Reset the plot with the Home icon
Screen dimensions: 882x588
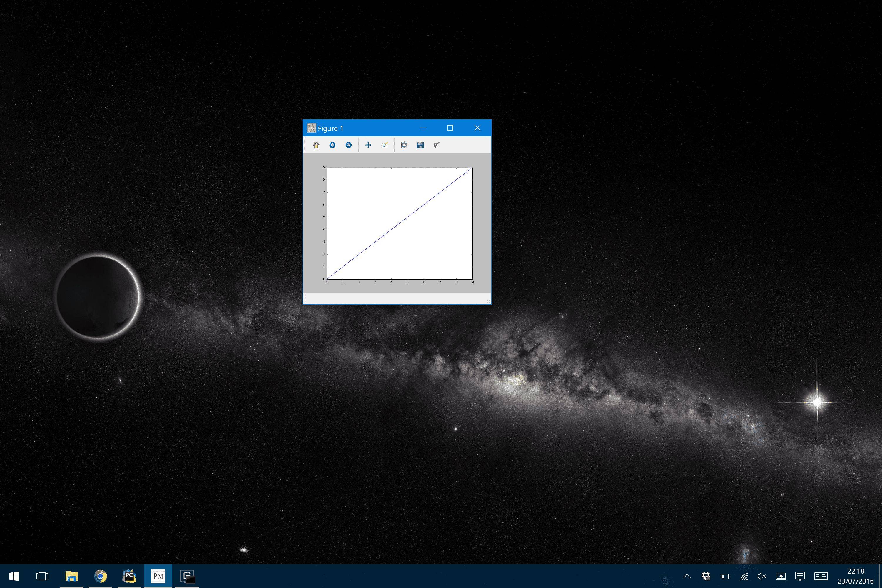tap(317, 145)
